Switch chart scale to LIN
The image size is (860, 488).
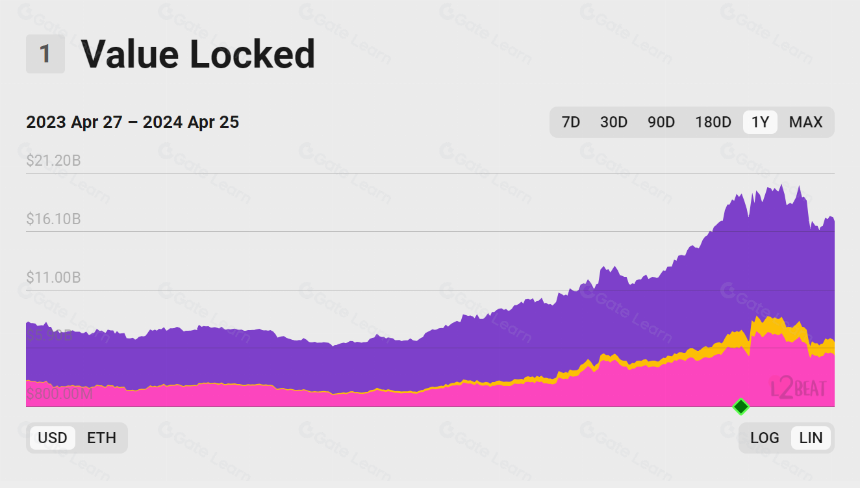(811, 438)
